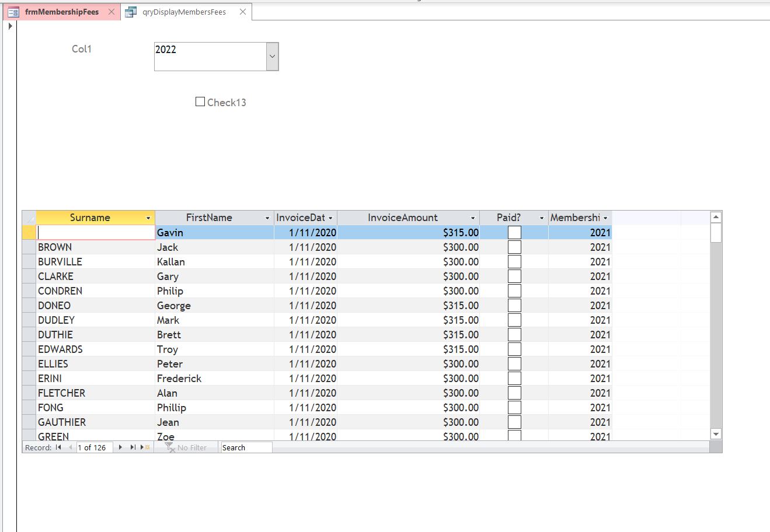
Task: Click the empty Surname cell in Gavin's row
Action: click(x=96, y=233)
